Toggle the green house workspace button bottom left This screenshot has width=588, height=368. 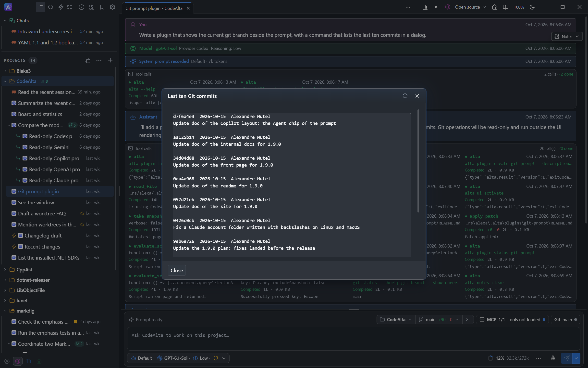(39, 361)
